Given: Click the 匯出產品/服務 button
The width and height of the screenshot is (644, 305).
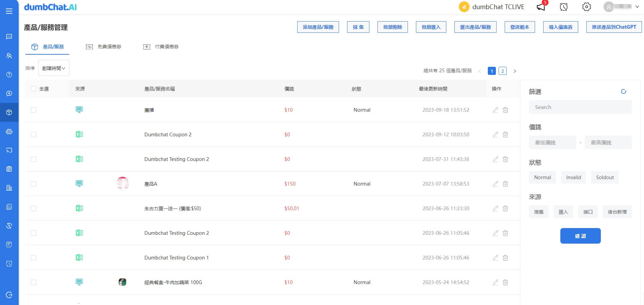Looking at the screenshot, I should pos(476,27).
